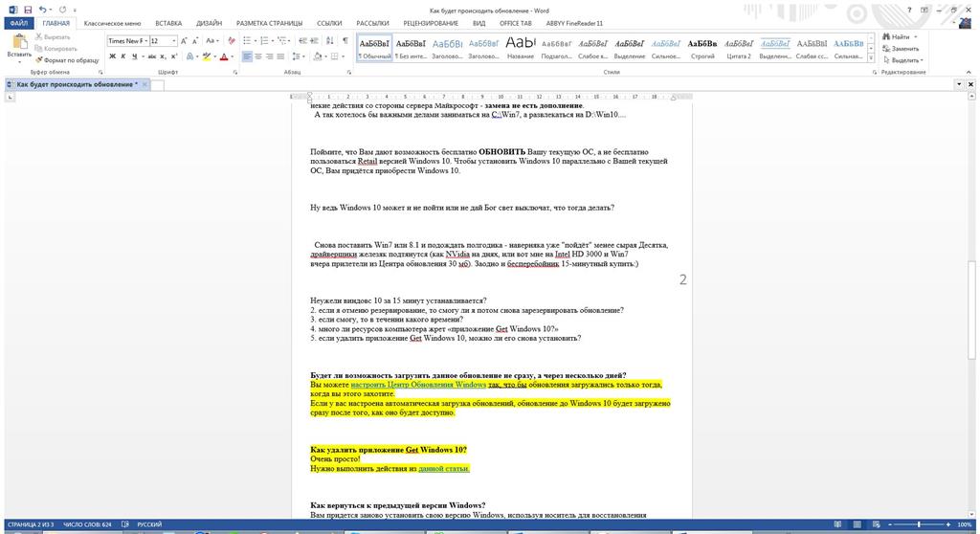Apply the Строгий style
This screenshot has width=980, height=534.
tap(702, 48)
